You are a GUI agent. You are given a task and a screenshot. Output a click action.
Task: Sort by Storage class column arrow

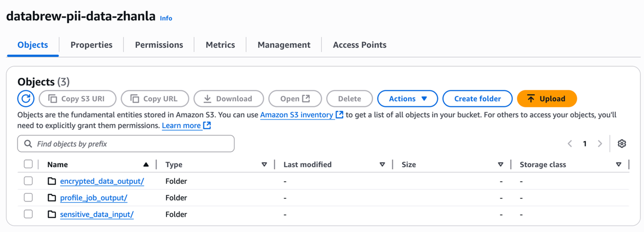click(x=618, y=164)
